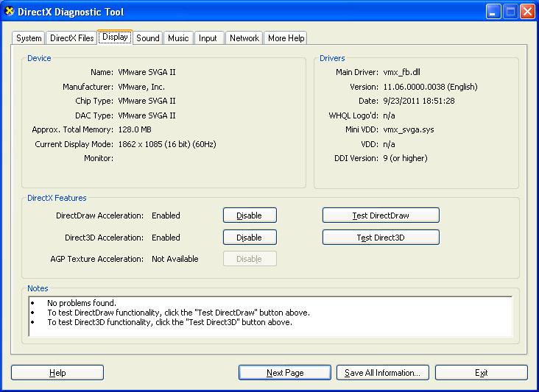Select the Display tab

tap(115, 37)
